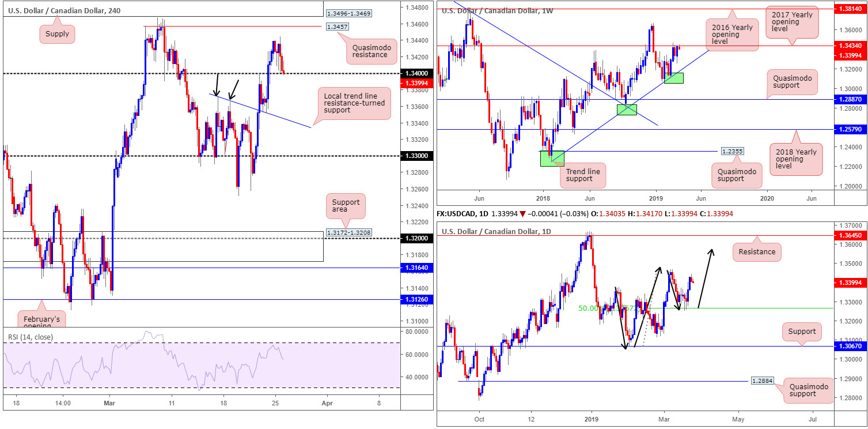868x429 pixels.
Task: Click the 2020 label on the weekly time axis
Action: coord(767,198)
